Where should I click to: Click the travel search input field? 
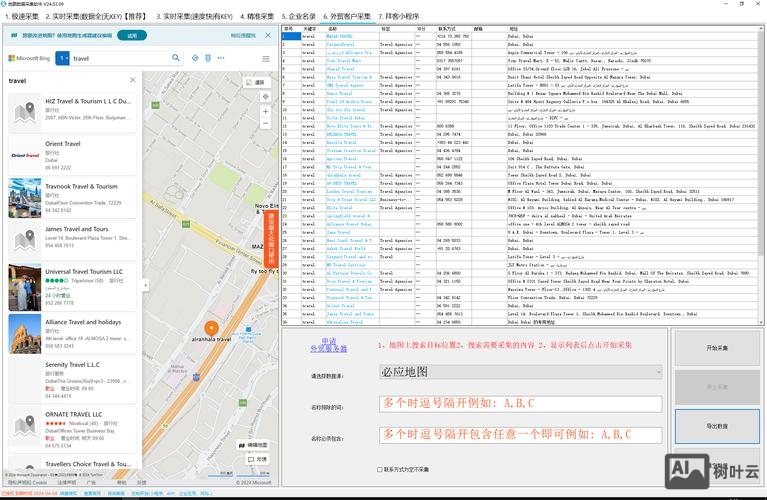120,58
